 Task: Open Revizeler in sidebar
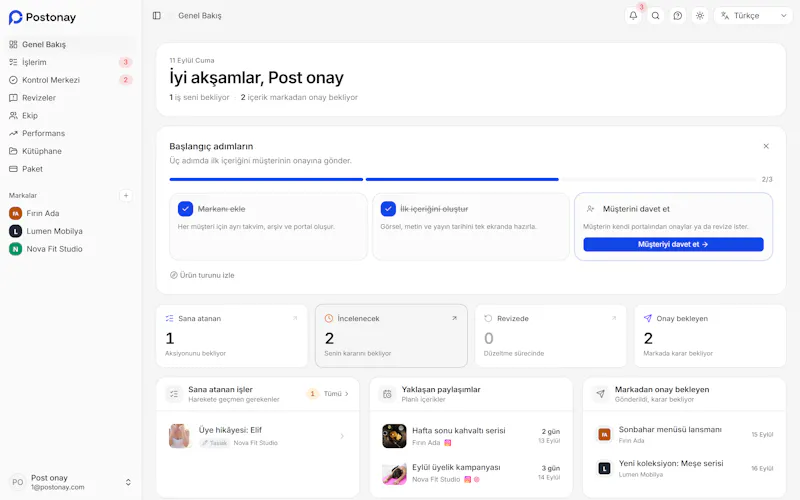pyautogui.click(x=70, y=98)
